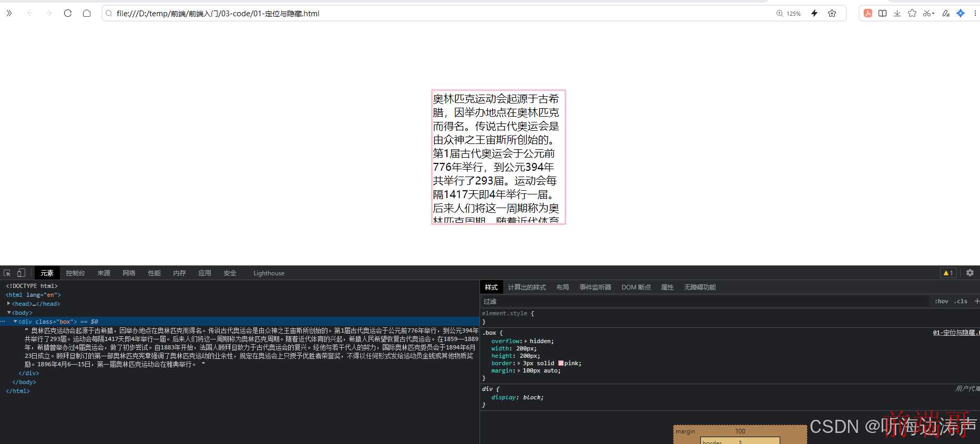Add a new style rule plus icon
Viewport: 980px width, 444px height.
[x=976, y=302]
